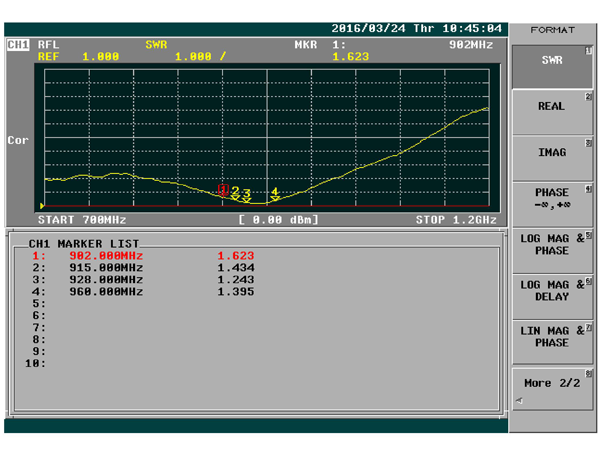Viewport: 600px width, 456px height.
Task: Click REF 1.000 reference value
Action: pos(78,57)
